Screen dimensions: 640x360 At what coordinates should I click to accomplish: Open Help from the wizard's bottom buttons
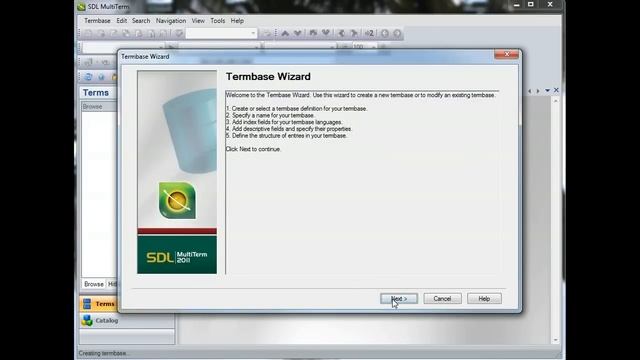[x=484, y=299]
